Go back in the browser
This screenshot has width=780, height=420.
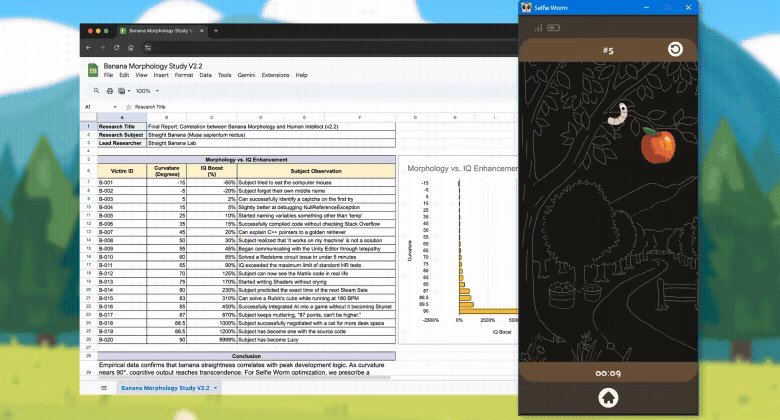pos(89,48)
